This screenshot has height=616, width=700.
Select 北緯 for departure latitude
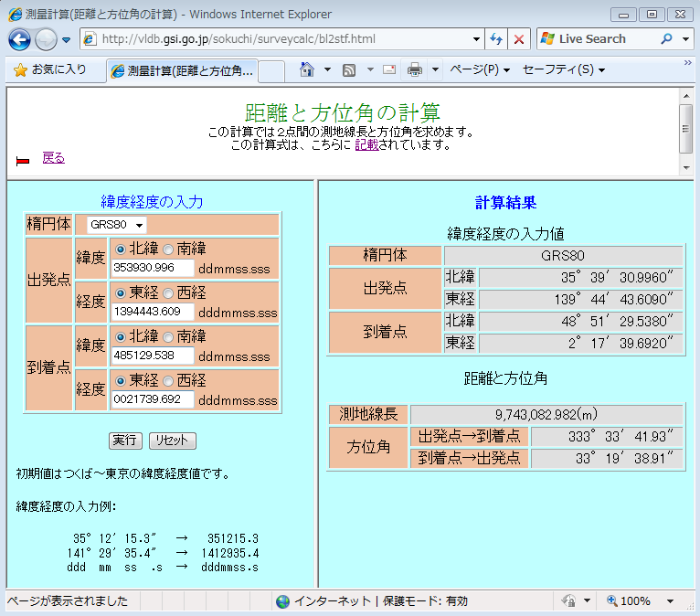(x=120, y=250)
